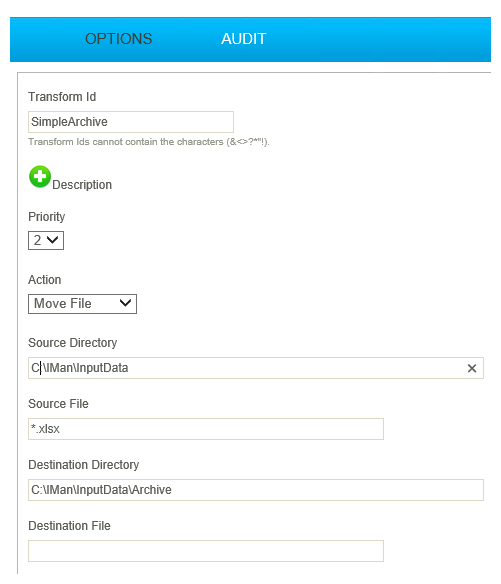Click the Action label
The height and width of the screenshot is (584, 501).
[45, 280]
